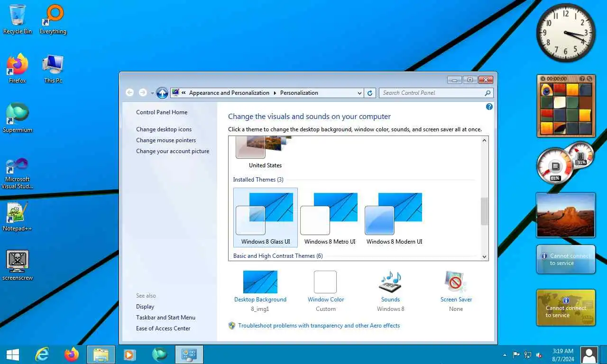607x364 pixels.
Task: Open the media player taskbar icon
Action: pos(129,355)
